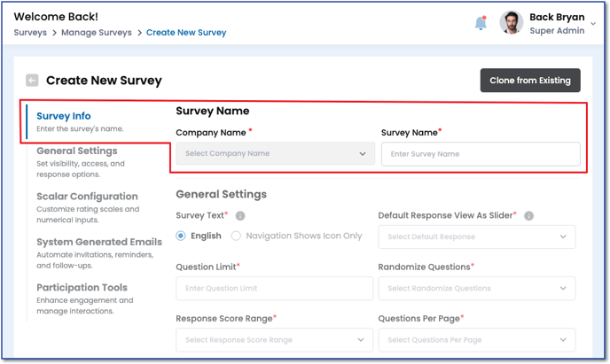The height and width of the screenshot is (364, 610).
Task: Click the Manage Surveys breadcrumb link
Action: tap(97, 33)
